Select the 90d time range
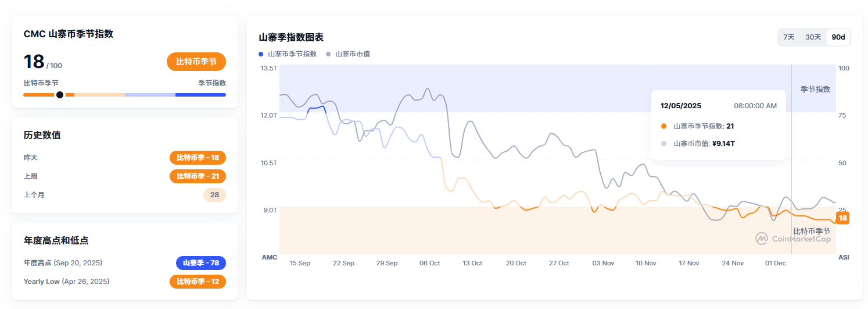The image size is (868, 309). click(838, 37)
